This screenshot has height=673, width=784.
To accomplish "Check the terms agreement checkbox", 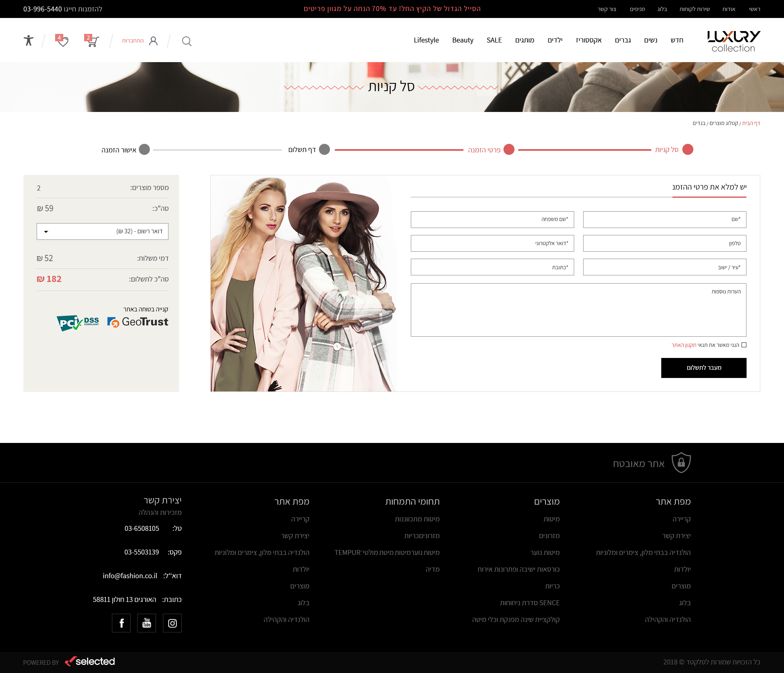I will 744,345.
